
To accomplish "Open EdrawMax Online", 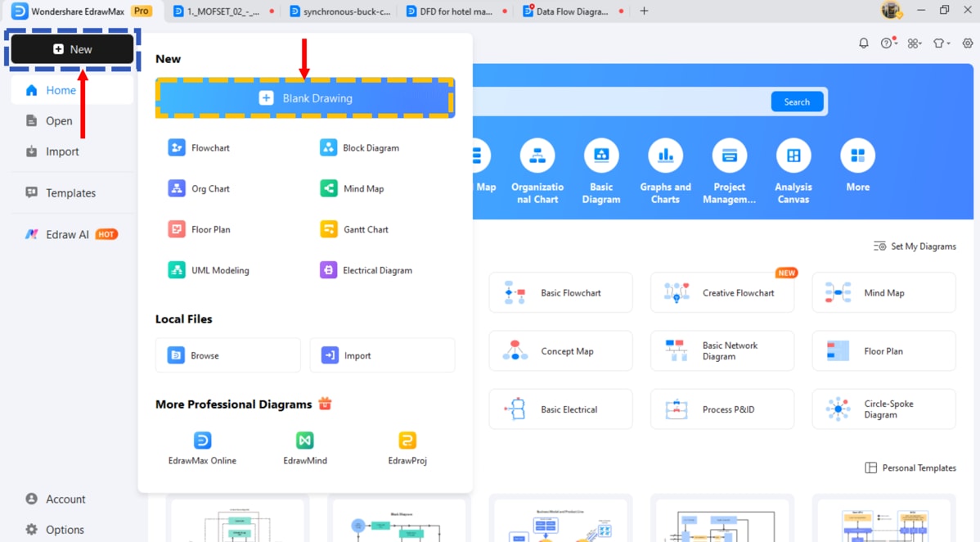I will pos(202,448).
